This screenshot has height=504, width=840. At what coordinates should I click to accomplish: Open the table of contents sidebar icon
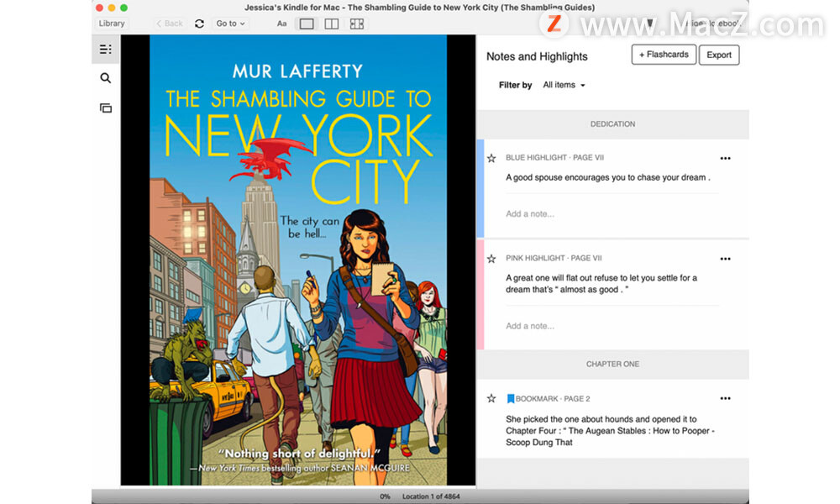click(106, 50)
